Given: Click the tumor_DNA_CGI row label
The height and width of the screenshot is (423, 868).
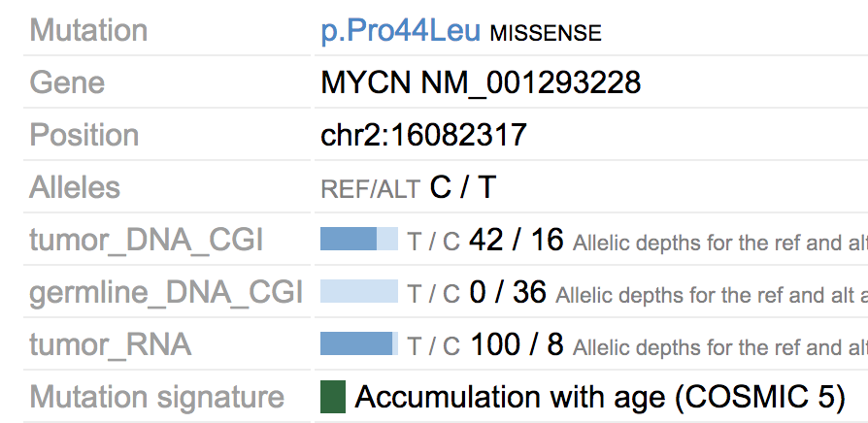Looking at the screenshot, I should 147,241.
